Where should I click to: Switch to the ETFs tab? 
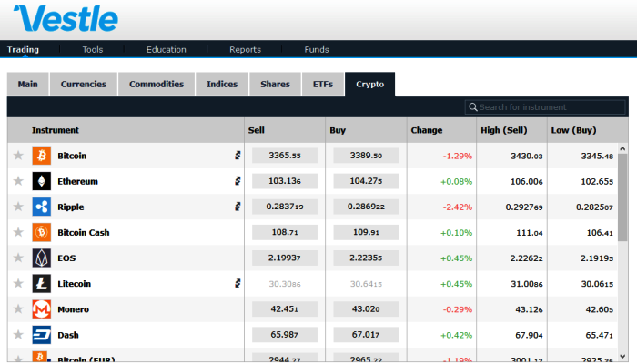coord(323,84)
